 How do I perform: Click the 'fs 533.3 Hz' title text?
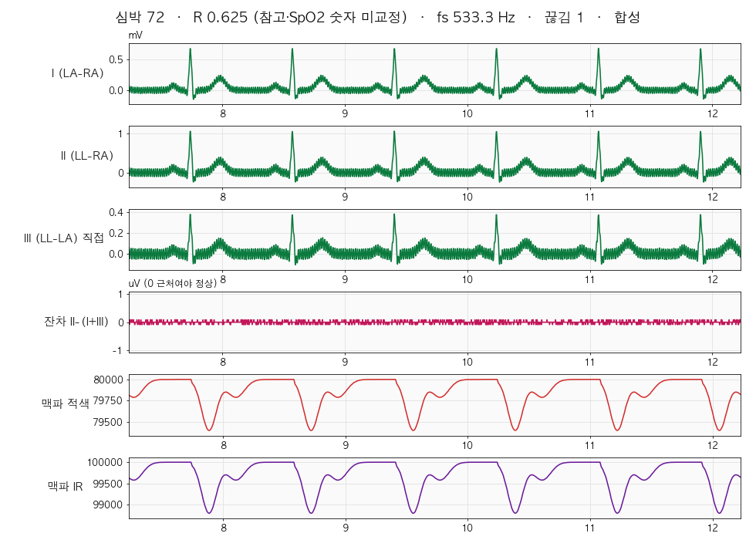tap(476, 17)
